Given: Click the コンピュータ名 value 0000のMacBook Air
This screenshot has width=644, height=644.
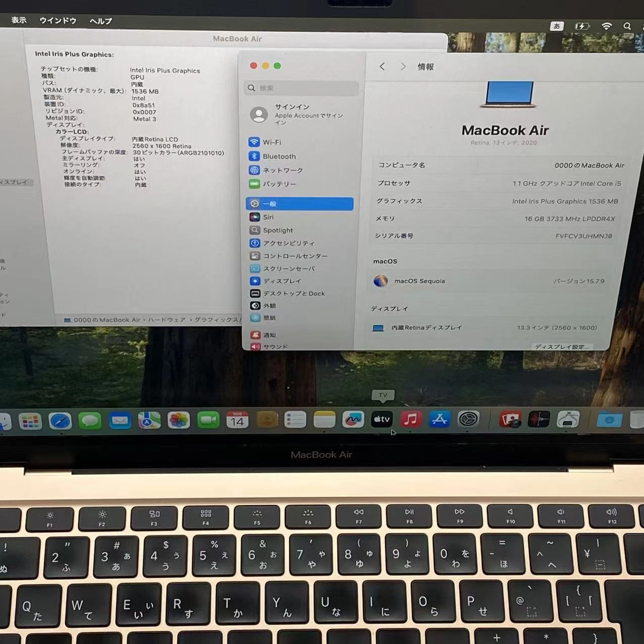Looking at the screenshot, I should point(589,166).
